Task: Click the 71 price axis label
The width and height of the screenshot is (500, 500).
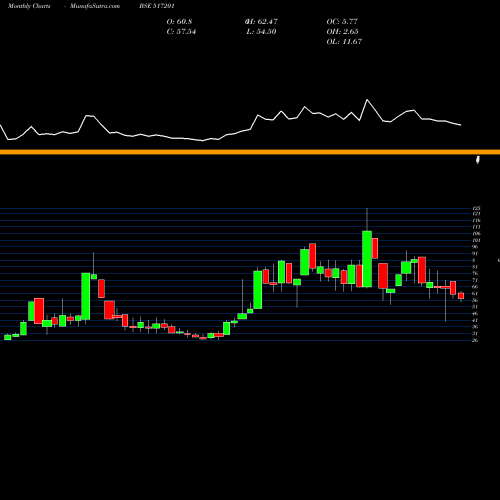Action: point(475,280)
